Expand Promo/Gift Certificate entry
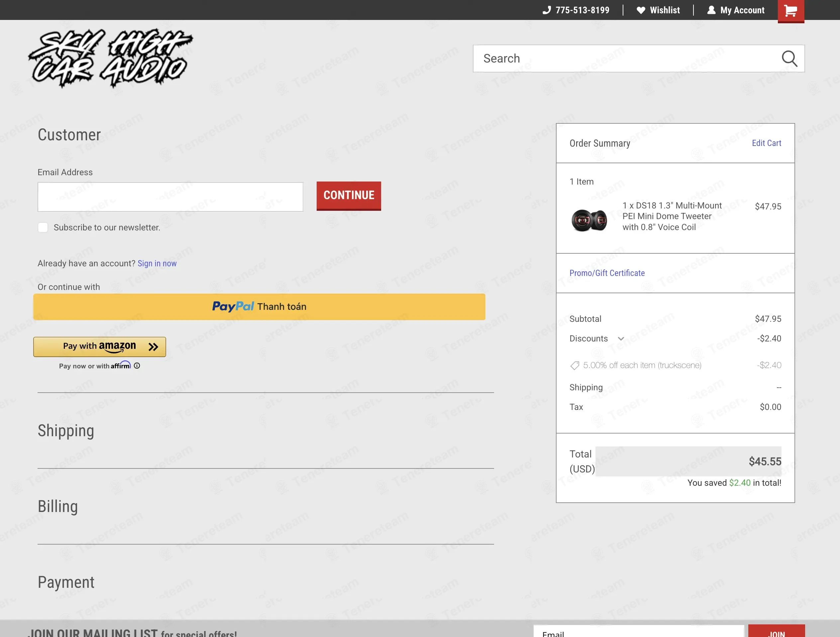Screen dimensions: 840x637 (x=607, y=273)
